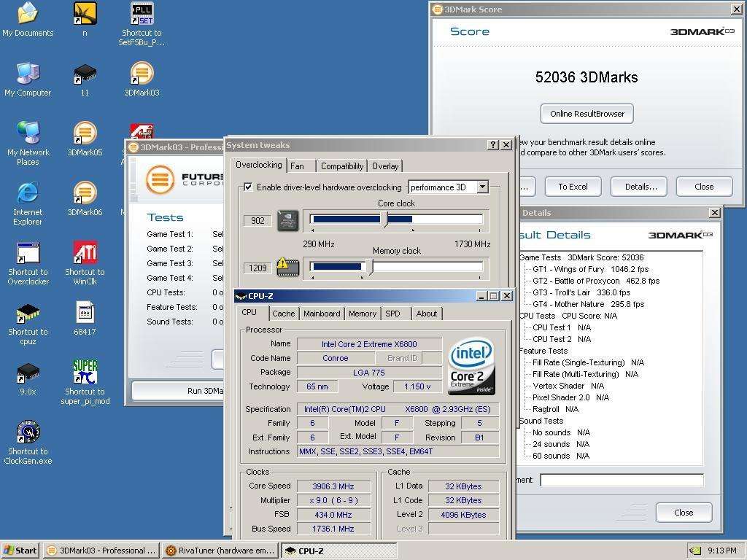Click the Run 3DMark button
Screen dimensions: 747x560
coord(178,391)
